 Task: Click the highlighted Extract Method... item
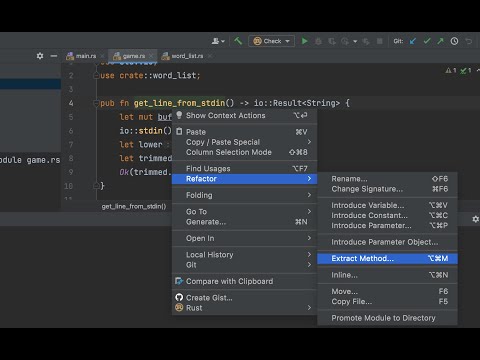[387, 258]
